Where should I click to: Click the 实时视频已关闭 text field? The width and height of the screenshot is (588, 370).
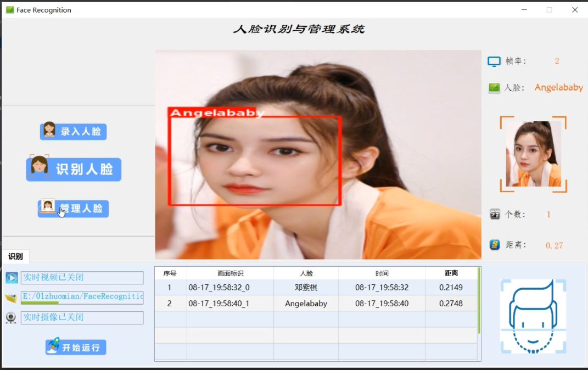82,277
